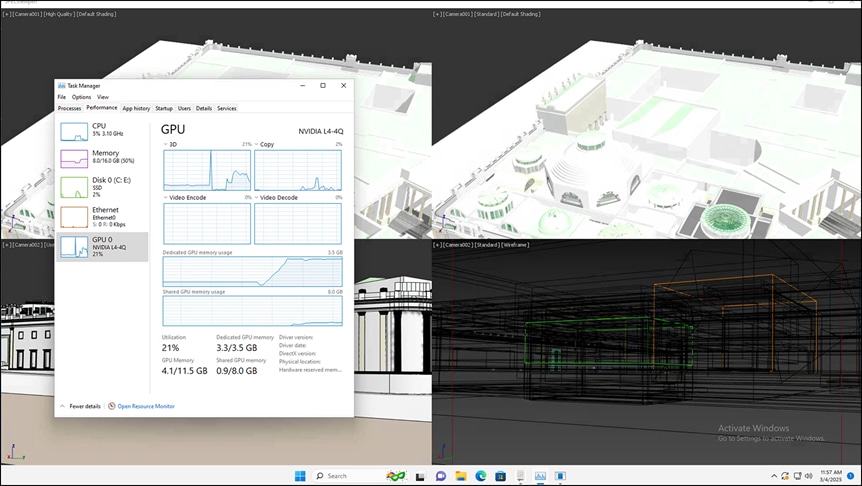Open the network status tray icon

click(797, 476)
